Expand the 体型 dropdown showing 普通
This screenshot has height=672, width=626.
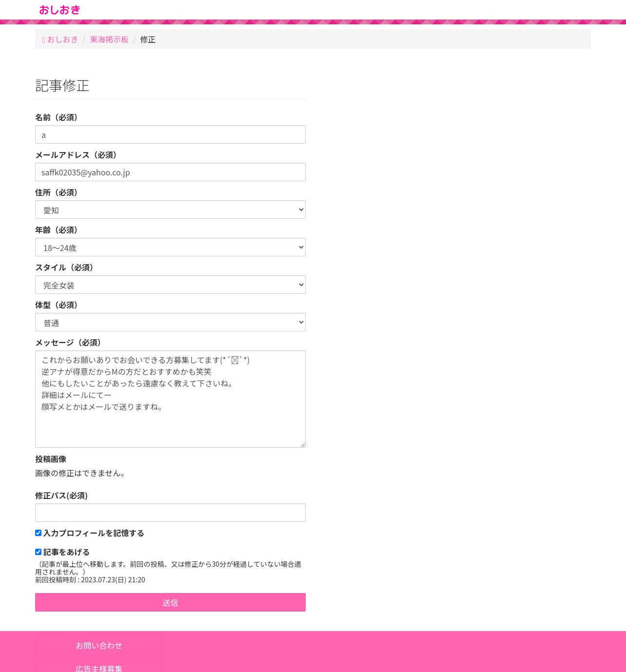click(x=170, y=322)
